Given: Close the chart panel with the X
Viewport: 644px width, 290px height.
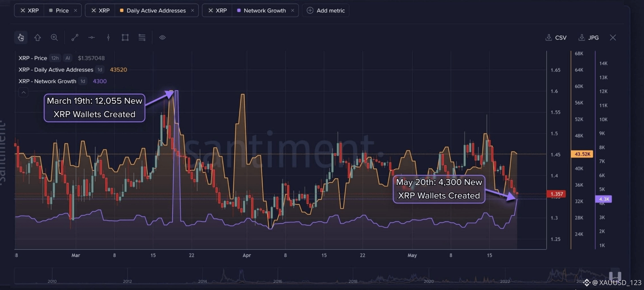Looking at the screenshot, I should pyautogui.click(x=613, y=37).
